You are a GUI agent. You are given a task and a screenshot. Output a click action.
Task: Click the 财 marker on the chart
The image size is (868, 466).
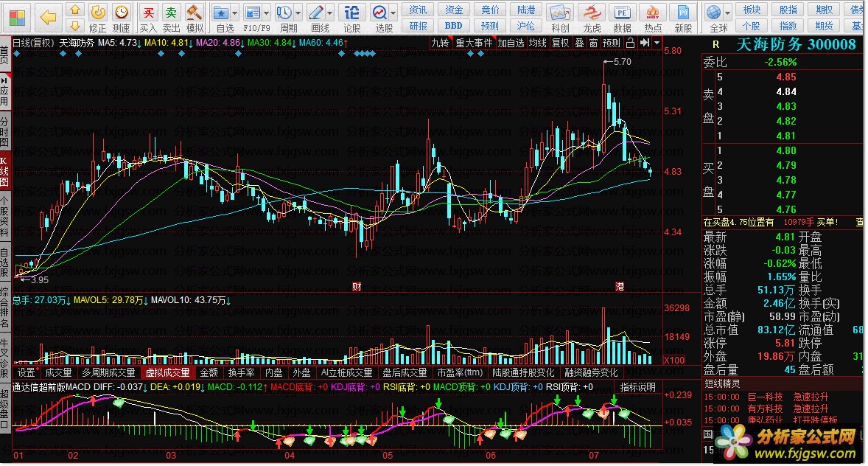tap(357, 287)
